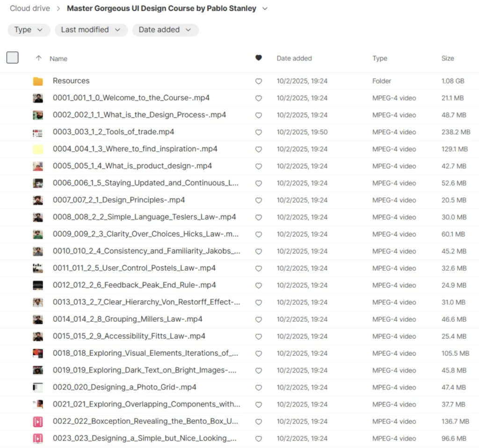
Task: Sort by the Date added column header
Action: [294, 59]
